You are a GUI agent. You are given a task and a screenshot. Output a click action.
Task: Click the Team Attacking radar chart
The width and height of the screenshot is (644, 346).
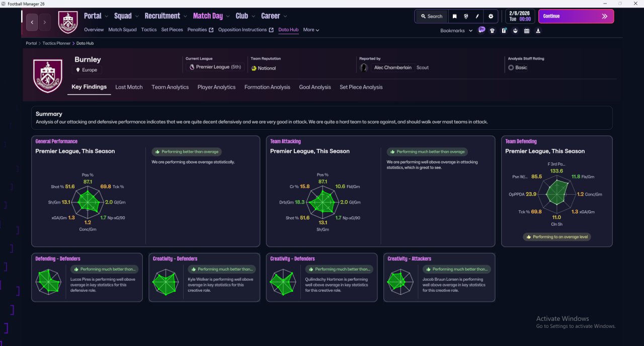(x=323, y=202)
